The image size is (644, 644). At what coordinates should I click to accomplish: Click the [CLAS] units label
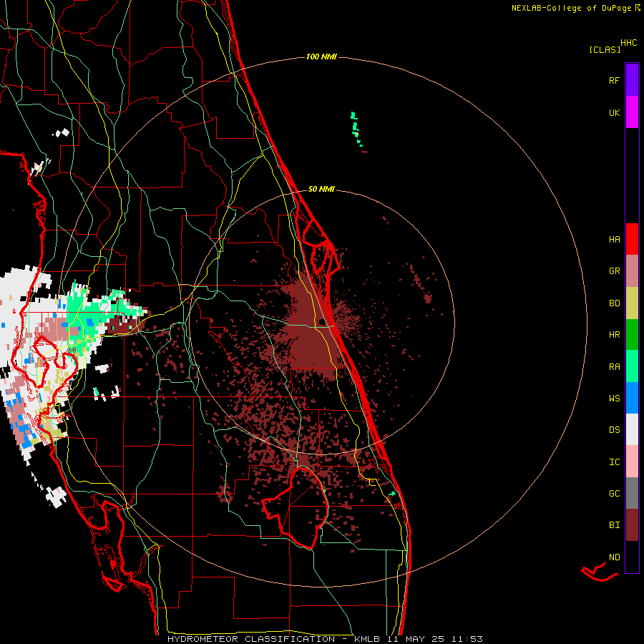pyautogui.click(x=605, y=49)
